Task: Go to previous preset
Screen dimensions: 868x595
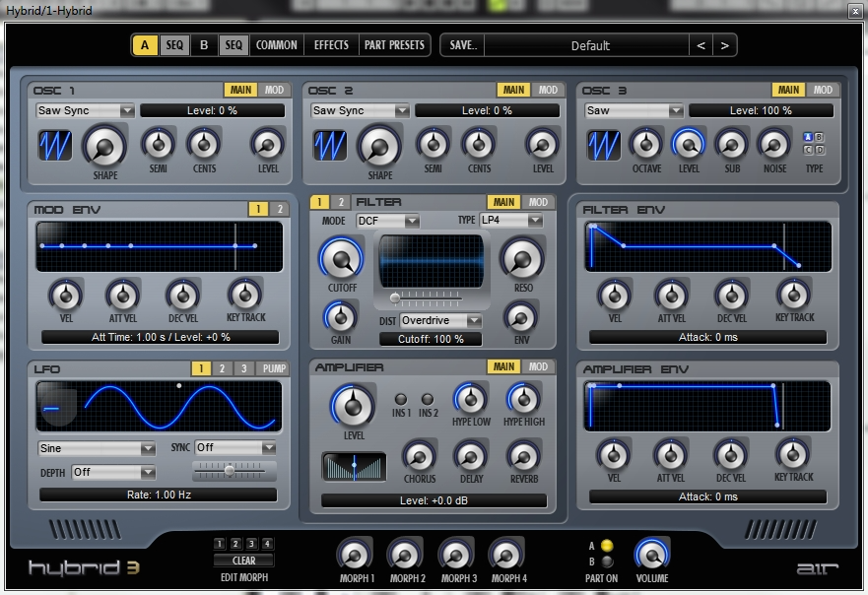Action: click(701, 45)
